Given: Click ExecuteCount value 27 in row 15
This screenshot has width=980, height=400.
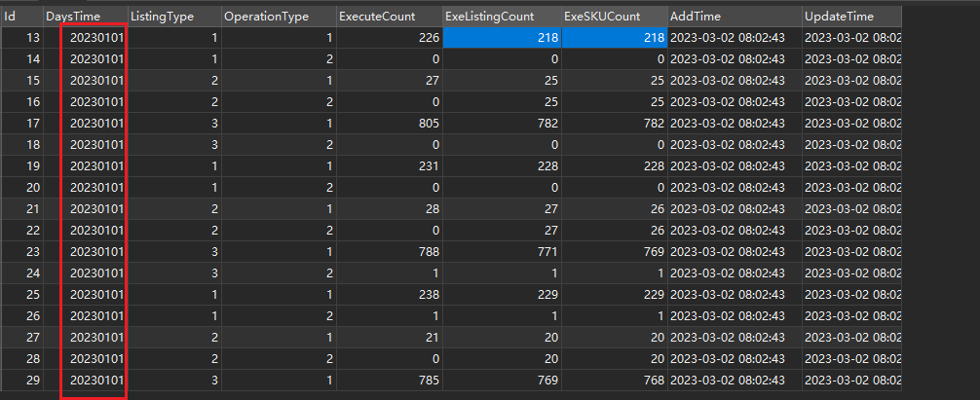Looking at the screenshot, I should (x=390, y=81).
